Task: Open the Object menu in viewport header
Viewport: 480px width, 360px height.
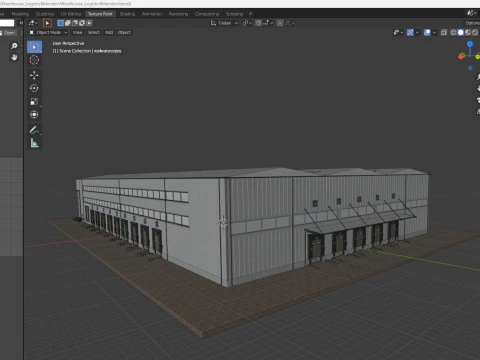Action: [124, 32]
